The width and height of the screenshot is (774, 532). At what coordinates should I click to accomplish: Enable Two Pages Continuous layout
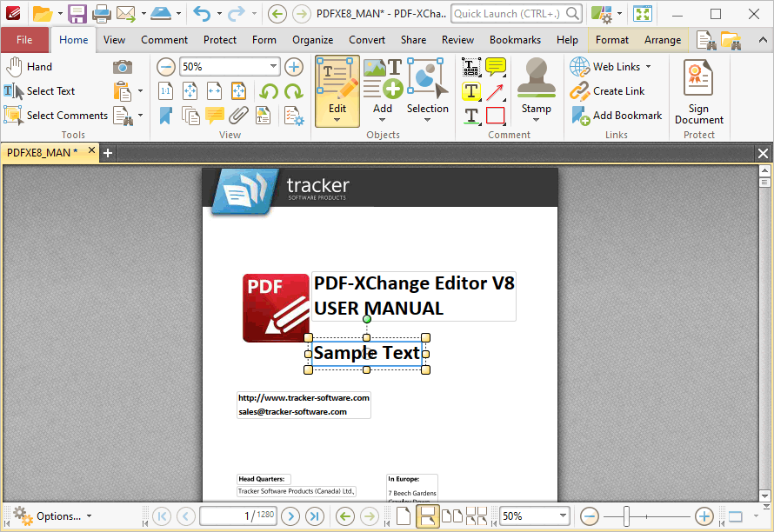(477, 516)
